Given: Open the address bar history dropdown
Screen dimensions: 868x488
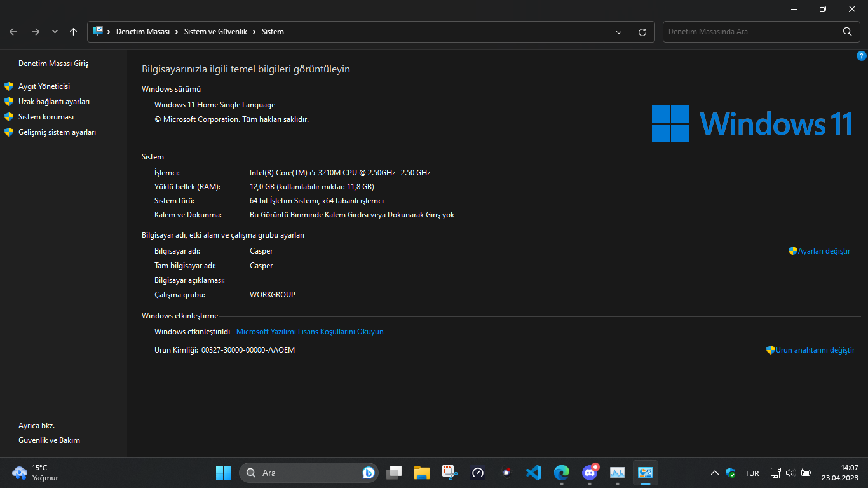Looking at the screenshot, I should coord(619,32).
